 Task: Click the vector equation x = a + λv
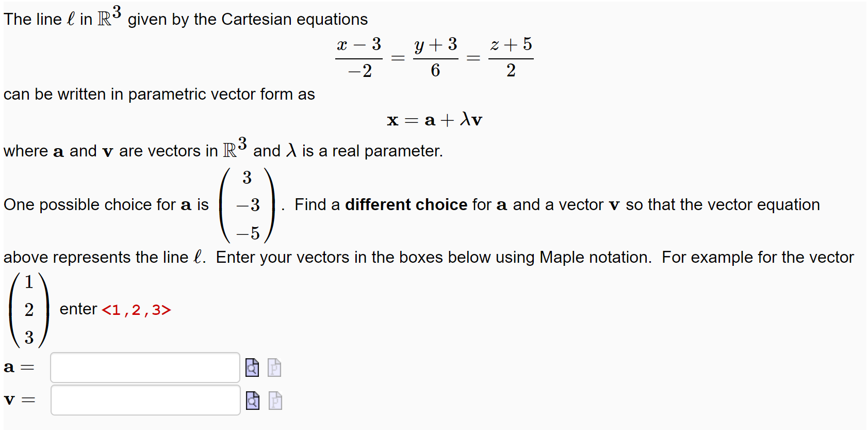pos(434,120)
